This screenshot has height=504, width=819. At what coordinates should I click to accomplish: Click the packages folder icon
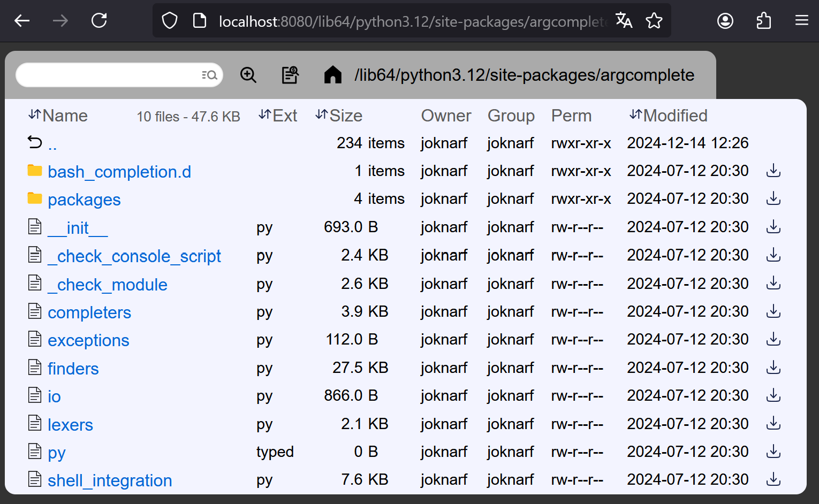[x=35, y=198]
